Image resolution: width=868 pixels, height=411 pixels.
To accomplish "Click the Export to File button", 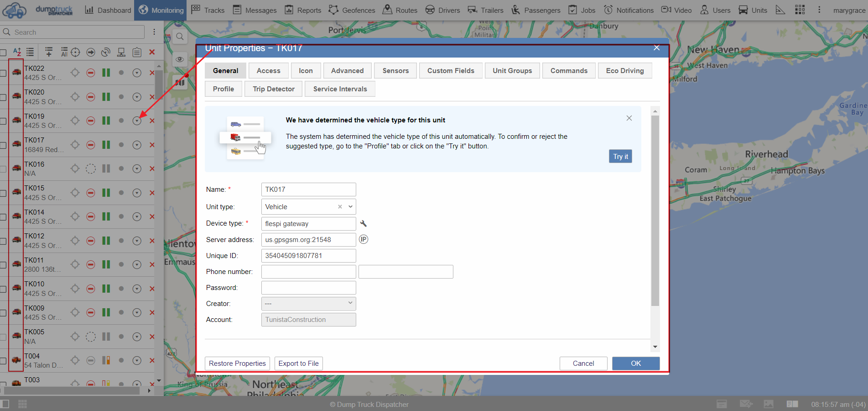I will click(298, 364).
